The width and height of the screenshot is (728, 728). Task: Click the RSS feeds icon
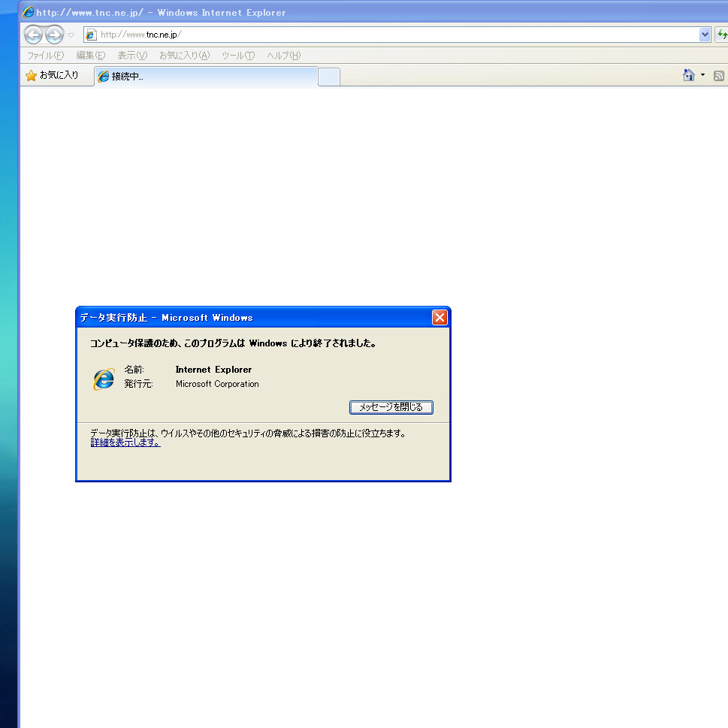[719, 76]
